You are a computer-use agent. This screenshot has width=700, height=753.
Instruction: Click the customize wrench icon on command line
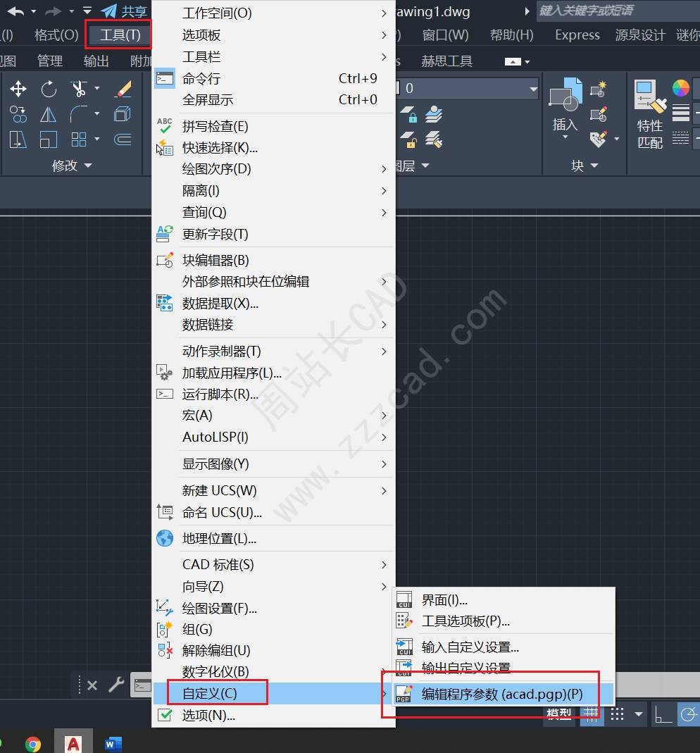116,685
